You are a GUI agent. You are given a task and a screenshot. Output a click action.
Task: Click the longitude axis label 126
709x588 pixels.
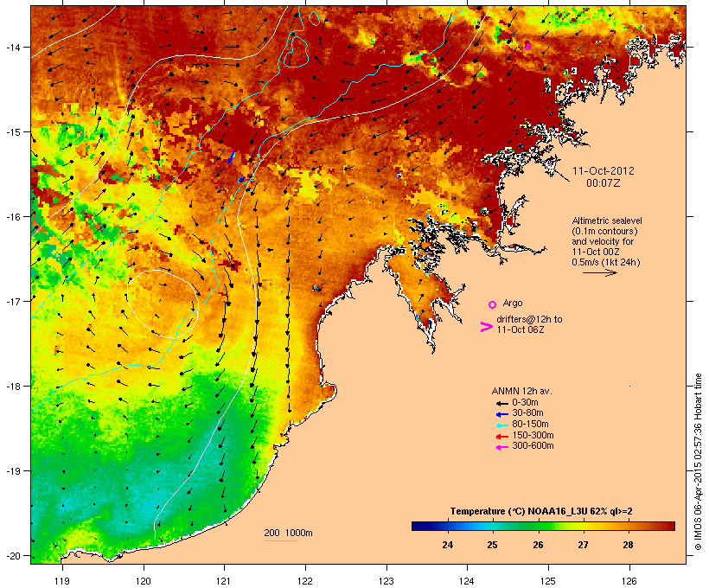coord(629,581)
